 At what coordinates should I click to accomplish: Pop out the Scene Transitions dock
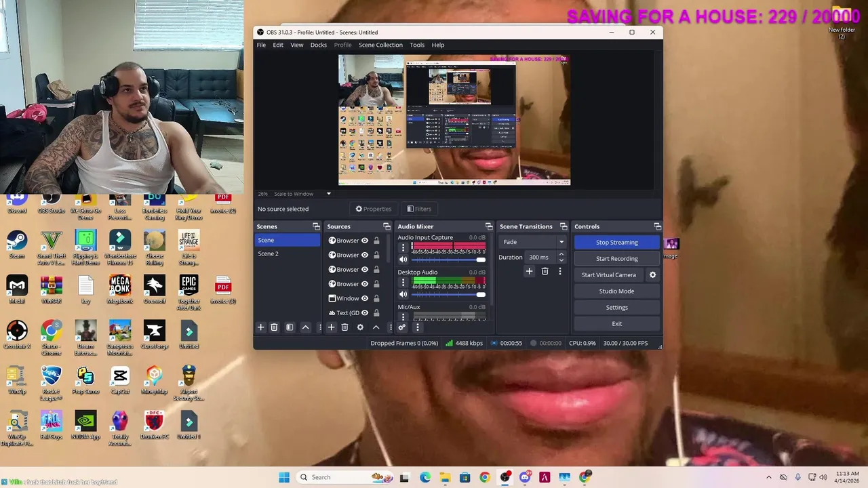[564, 226]
